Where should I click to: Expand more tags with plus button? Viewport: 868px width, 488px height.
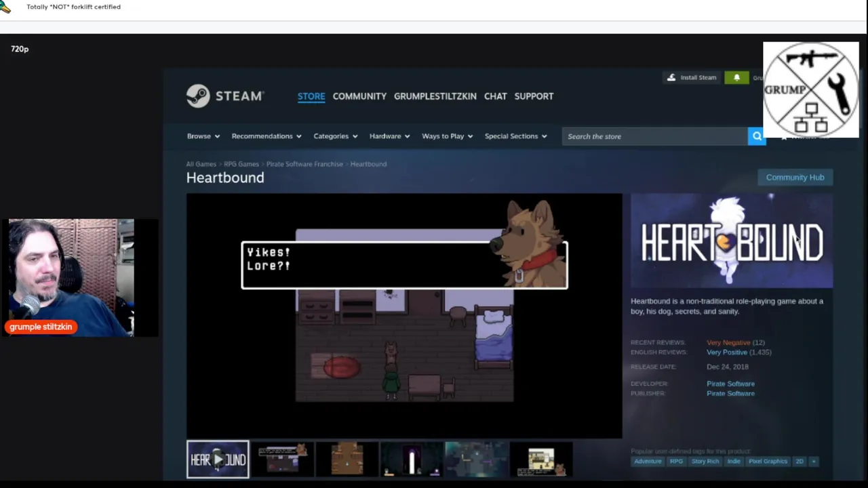coord(814,462)
